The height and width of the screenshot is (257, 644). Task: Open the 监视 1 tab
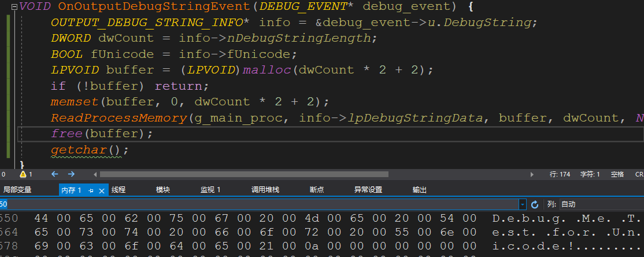click(x=210, y=189)
